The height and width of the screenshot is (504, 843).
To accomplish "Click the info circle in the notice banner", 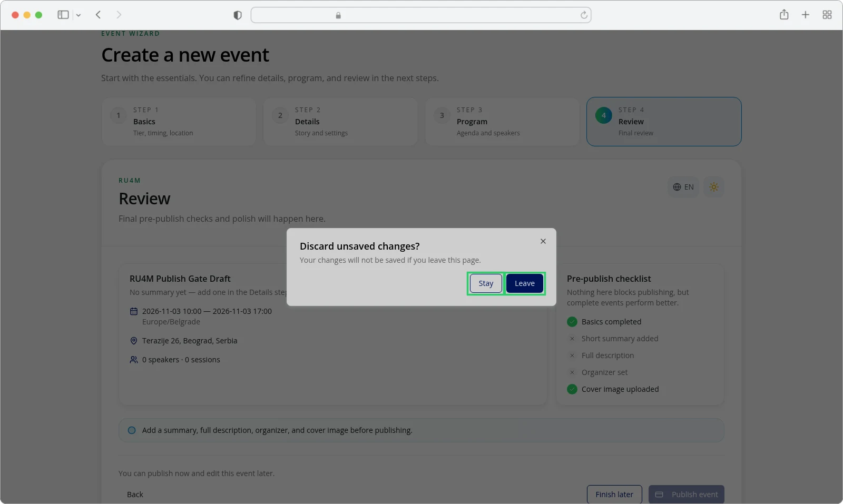I will pos(132,430).
